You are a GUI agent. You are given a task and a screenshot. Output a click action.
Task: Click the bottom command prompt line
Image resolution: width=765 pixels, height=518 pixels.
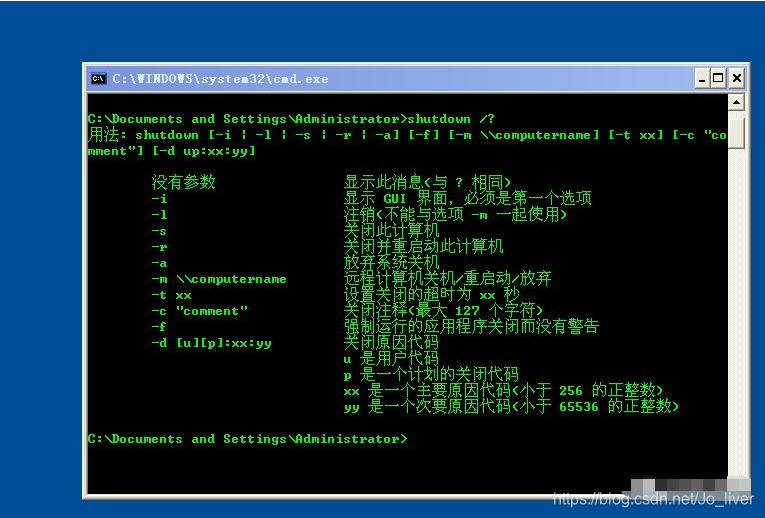pyautogui.click(x=247, y=438)
